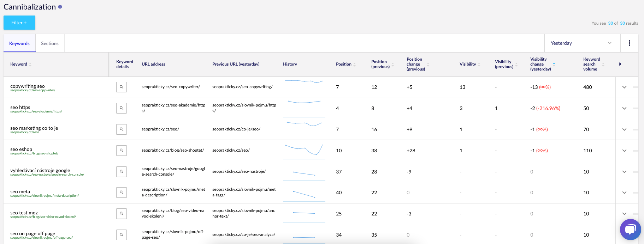Image resolution: width=644 pixels, height=244 pixels.
Task: Expand the seo meta row
Action: point(624,193)
